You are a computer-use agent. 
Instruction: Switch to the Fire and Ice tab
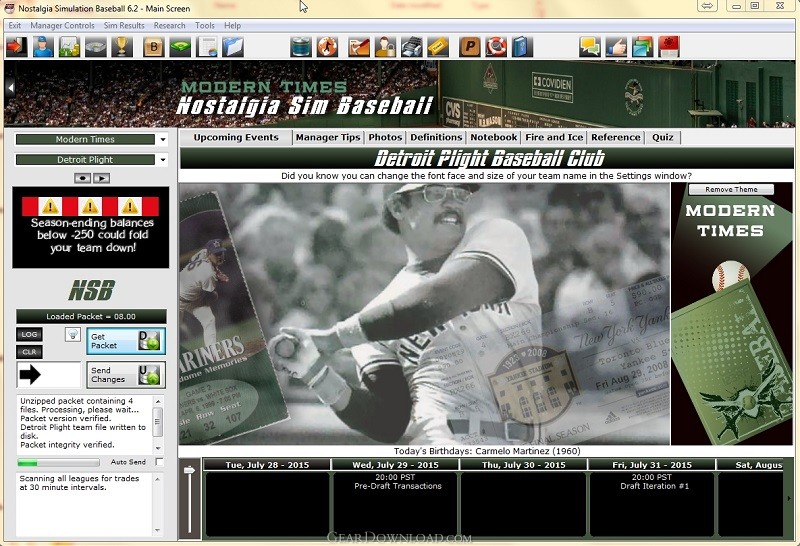pos(554,137)
